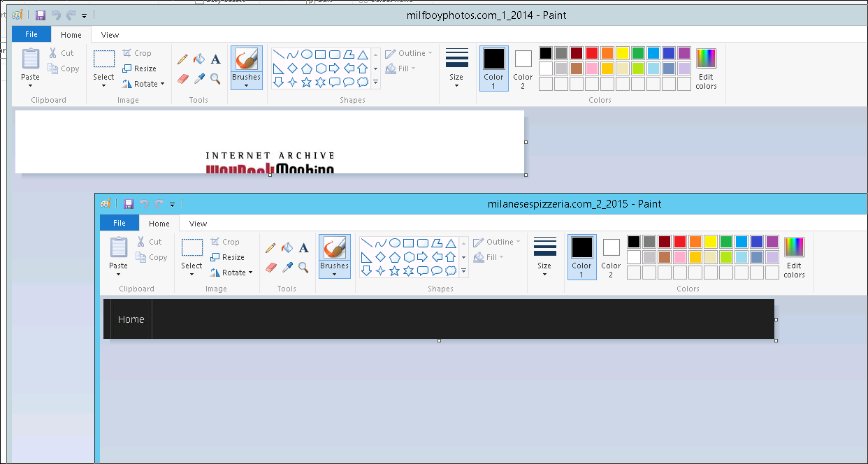Select the Magnifier tool in milanesespizzeria window
The width and height of the screenshot is (868, 464).
coord(303,267)
